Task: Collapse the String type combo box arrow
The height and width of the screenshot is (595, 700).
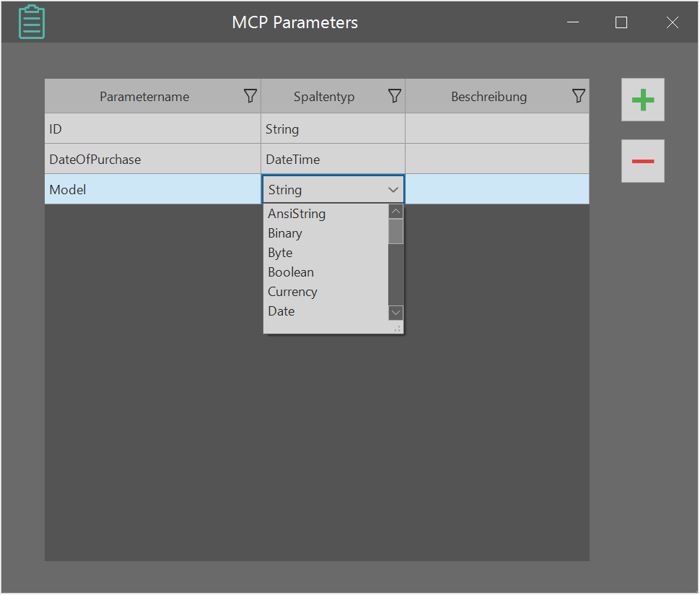Action: coord(393,190)
